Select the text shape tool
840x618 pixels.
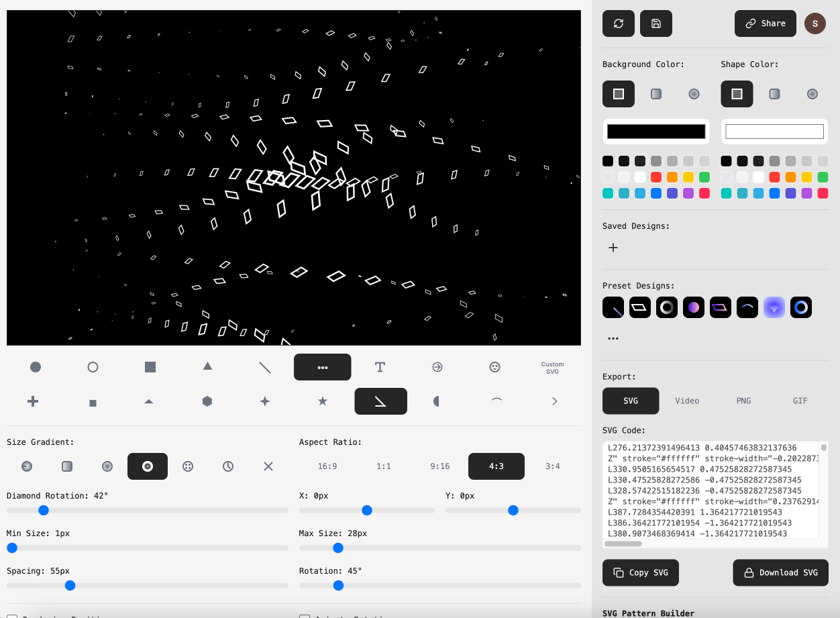[x=380, y=367]
